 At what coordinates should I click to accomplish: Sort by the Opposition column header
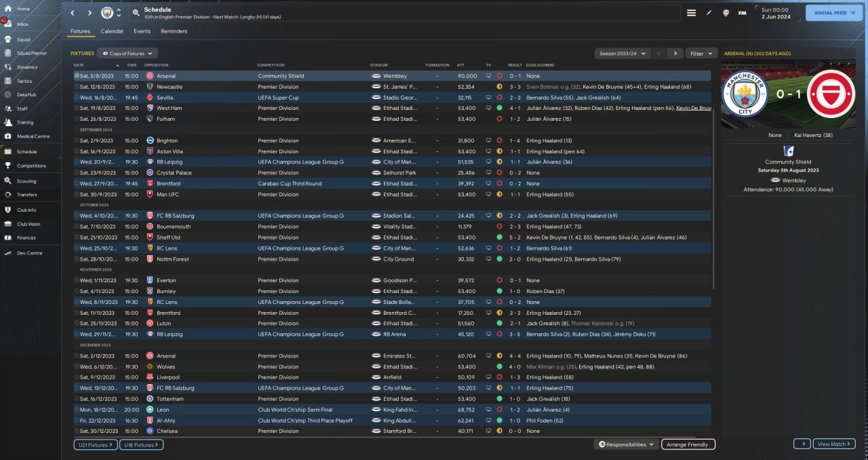pos(157,65)
